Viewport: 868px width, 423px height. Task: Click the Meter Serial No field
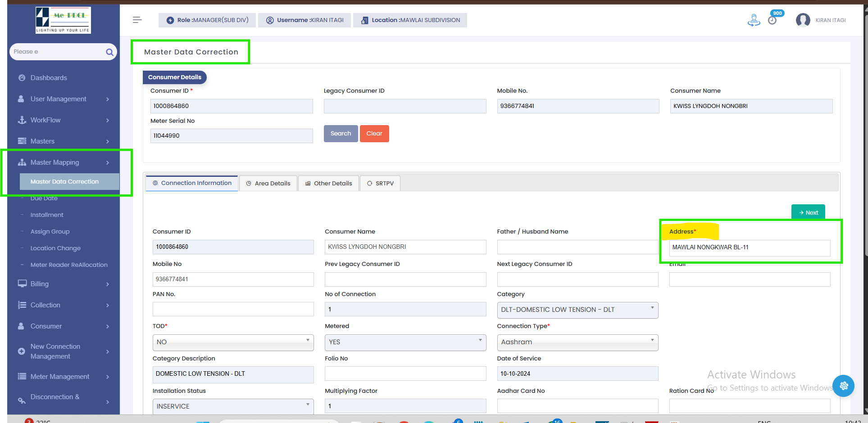click(232, 136)
